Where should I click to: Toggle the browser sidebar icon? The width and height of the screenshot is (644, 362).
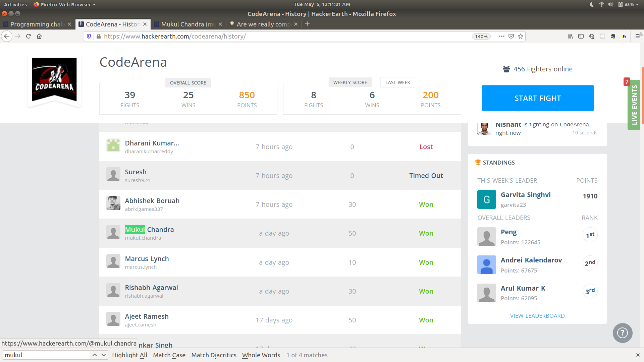pos(581,36)
